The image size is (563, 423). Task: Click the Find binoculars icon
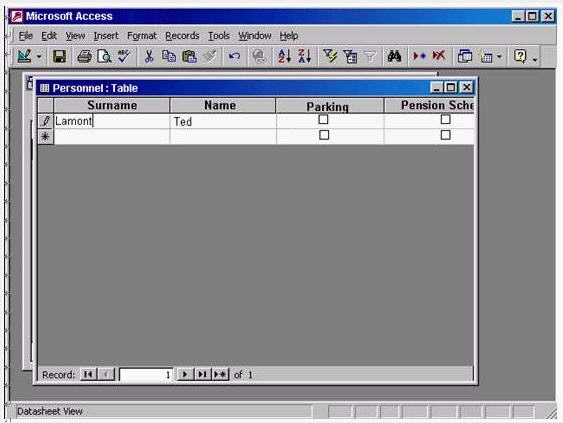coord(394,56)
